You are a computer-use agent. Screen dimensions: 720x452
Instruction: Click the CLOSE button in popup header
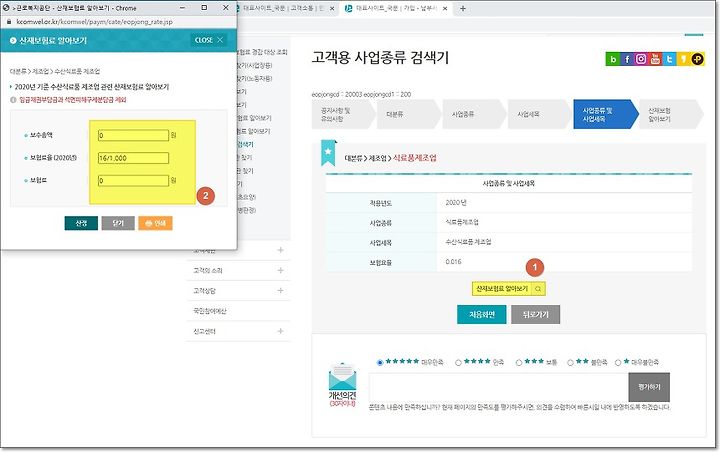coord(208,40)
